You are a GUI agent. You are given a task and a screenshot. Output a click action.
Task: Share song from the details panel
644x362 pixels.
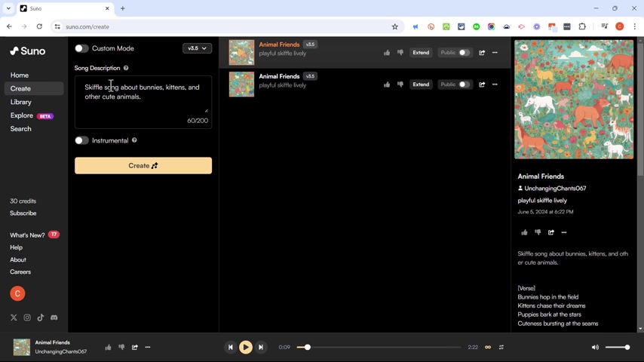tap(550, 232)
